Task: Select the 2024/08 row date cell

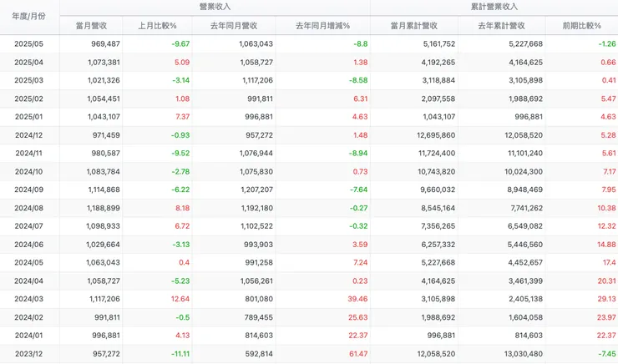Action: click(x=28, y=208)
